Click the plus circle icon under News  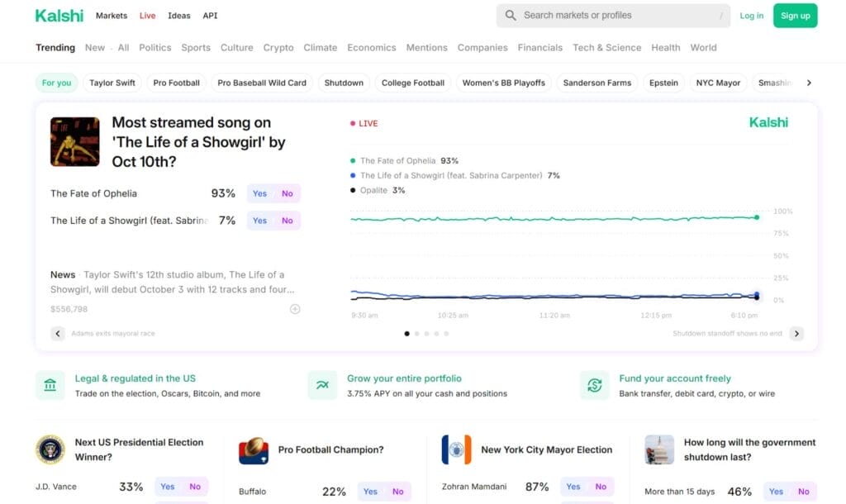coord(295,309)
